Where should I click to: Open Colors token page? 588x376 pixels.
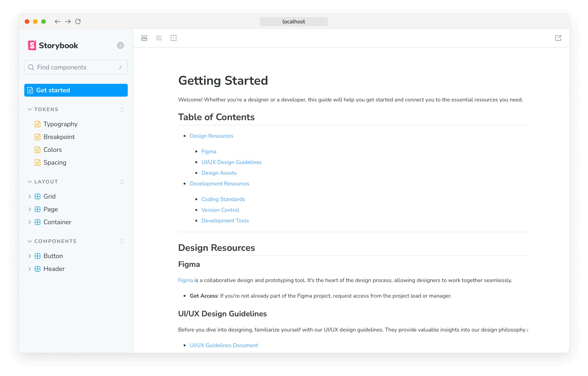52,150
